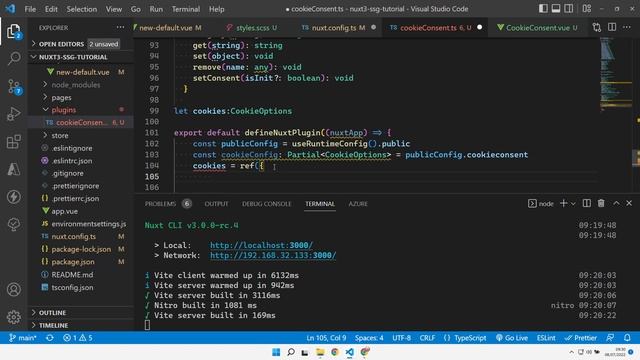The width and height of the screenshot is (640, 360).
Task: Show the Output panel tab
Action: 216,204
